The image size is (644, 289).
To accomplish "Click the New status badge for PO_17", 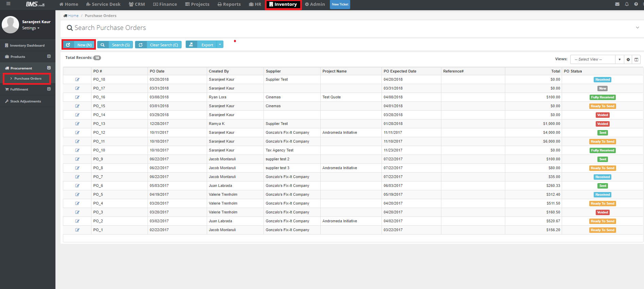I will pos(603,88).
